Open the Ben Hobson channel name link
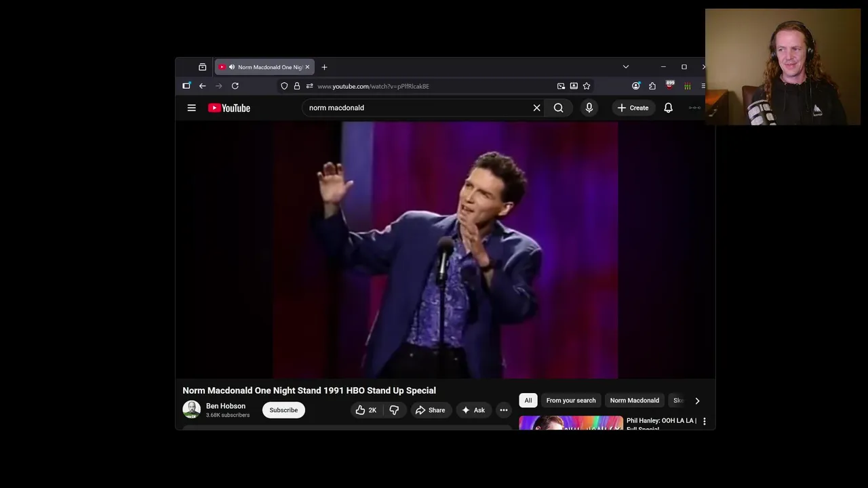Screen dimensions: 868x488 [x=226, y=406]
